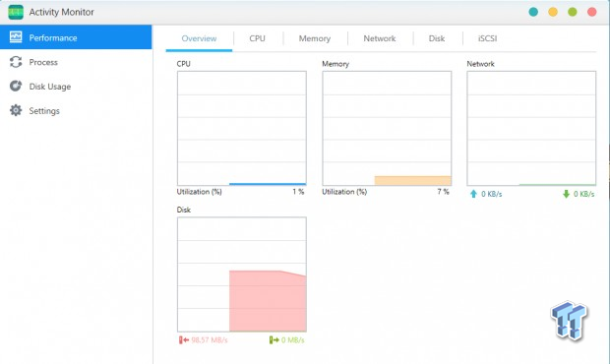Click the Disk Usage pie icon
This screenshot has height=364, width=610.
[16, 86]
